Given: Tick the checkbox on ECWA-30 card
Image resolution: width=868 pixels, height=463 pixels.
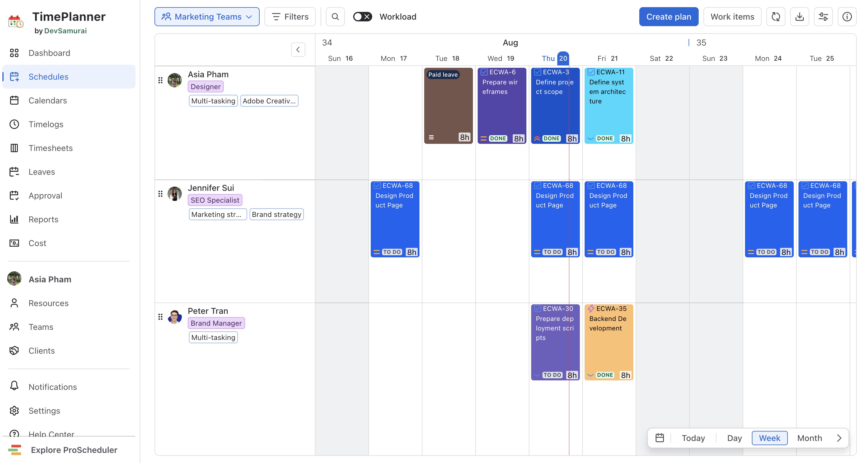Looking at the screenshot, I should pos(538,309).
